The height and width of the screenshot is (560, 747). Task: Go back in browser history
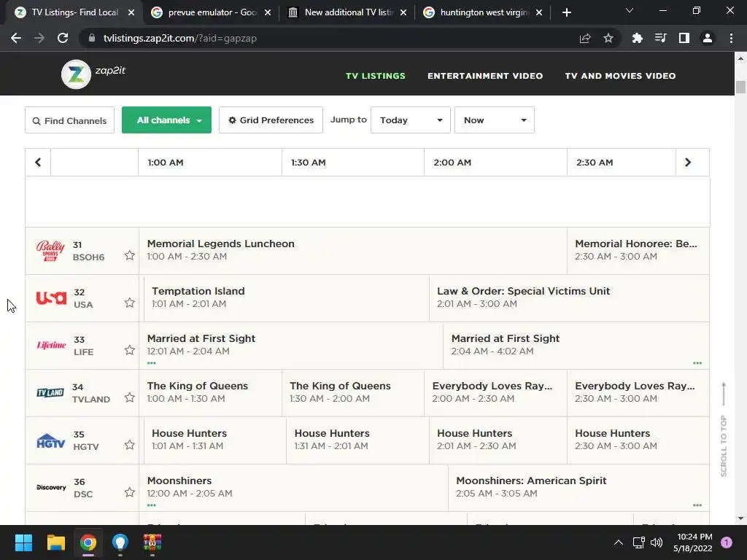click(x=16, y=38)
